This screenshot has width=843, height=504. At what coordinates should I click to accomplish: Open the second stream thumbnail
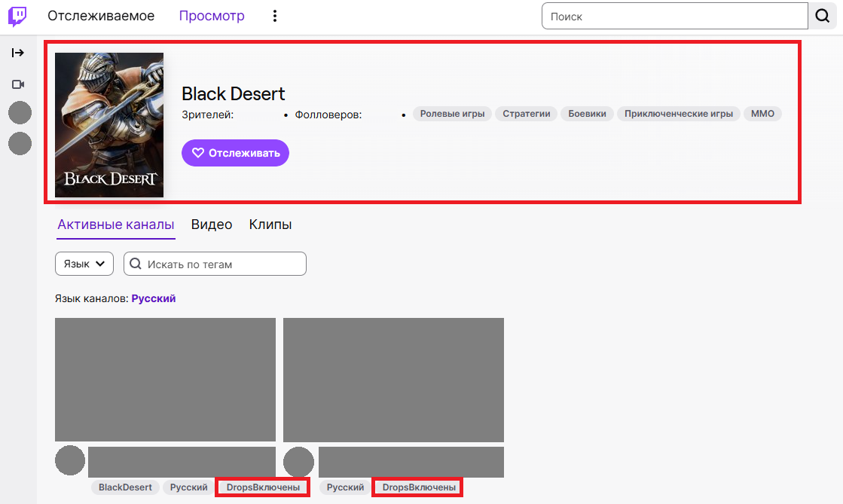coord(393,380)
